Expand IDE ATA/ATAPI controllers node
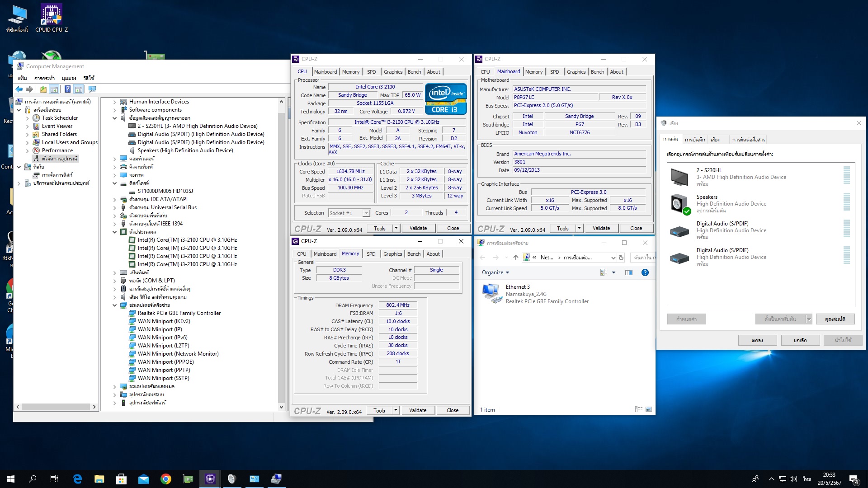 coord(114,199)
